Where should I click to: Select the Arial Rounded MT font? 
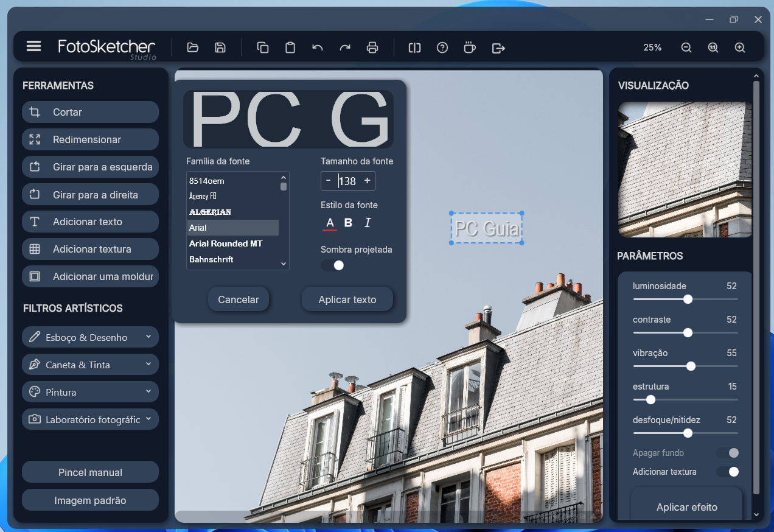[232, 243]
